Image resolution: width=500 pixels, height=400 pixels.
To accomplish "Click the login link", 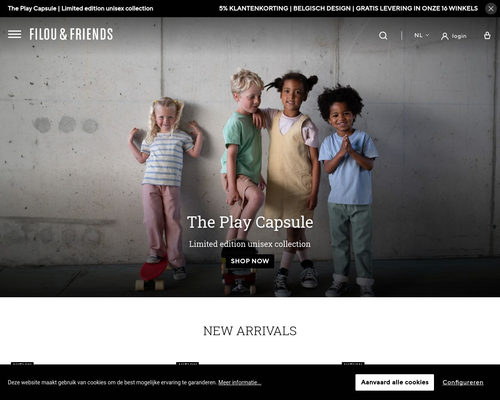I will (x=459, y=36).
